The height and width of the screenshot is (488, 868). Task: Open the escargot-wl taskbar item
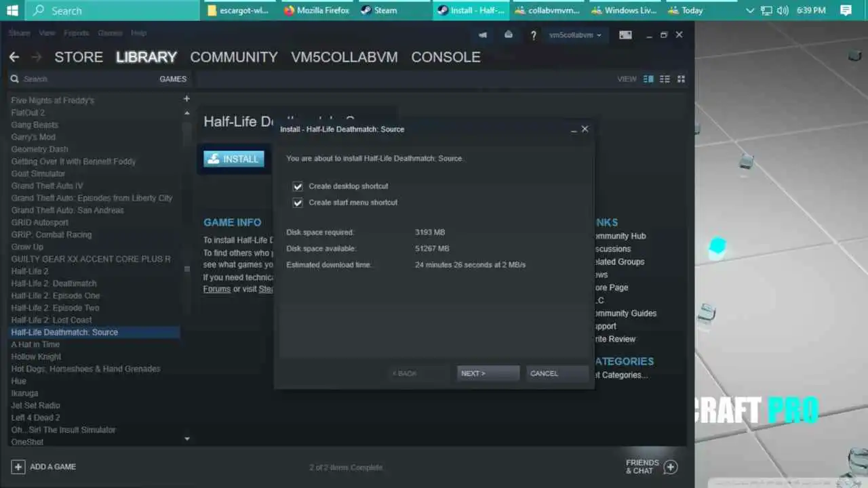tap(239, 10)
